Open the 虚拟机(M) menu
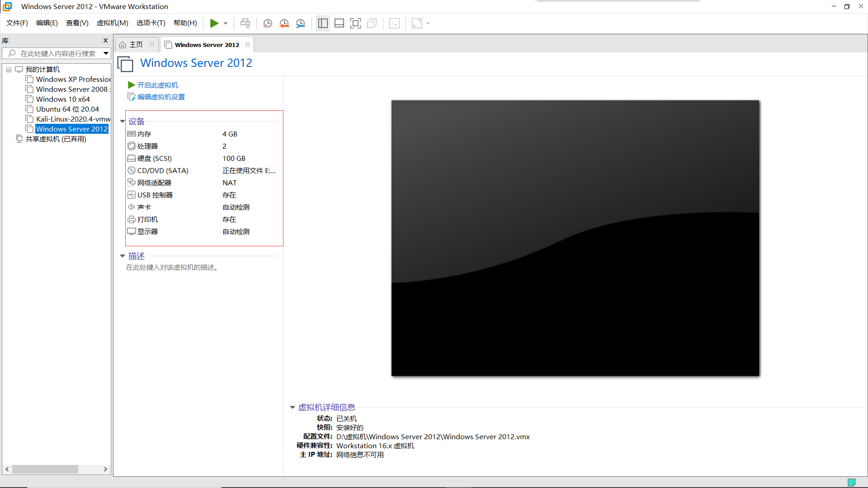Screen dimensions: 868x488 pyautogui.click(x=113, y=23)
